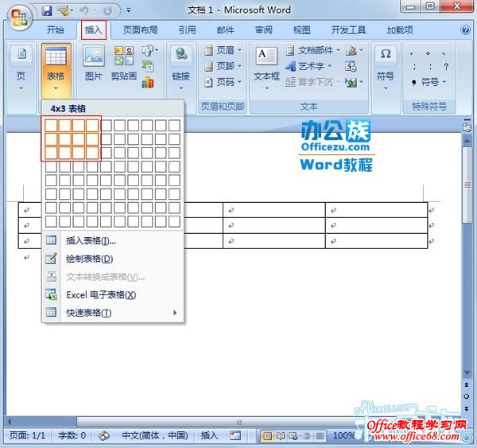Open 快速表格(T) submenu

(x=113, y=313)
